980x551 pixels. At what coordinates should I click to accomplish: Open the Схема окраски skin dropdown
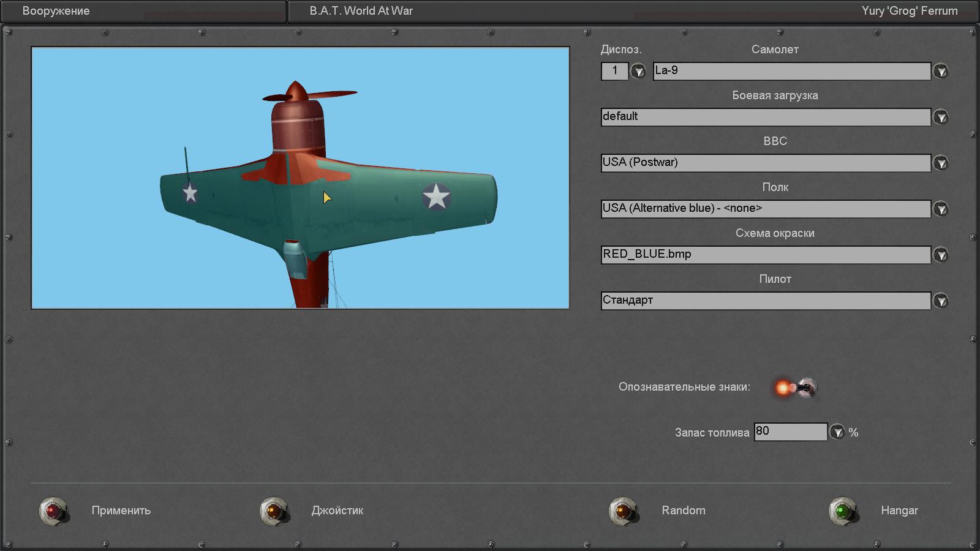(941, 255)
